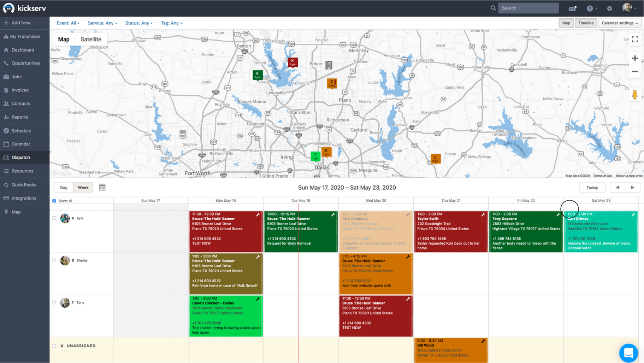Open the chat support bubble

coord(629,353)
